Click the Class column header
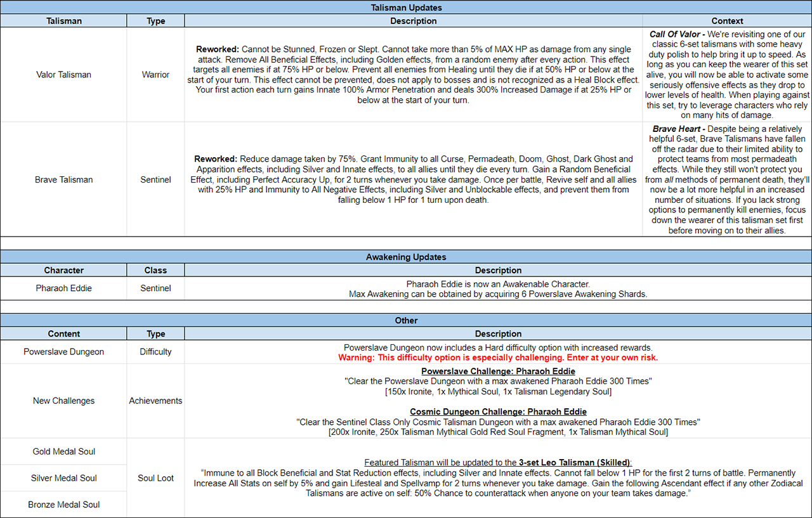Image resolution: width=812 pixels, height=518 pixels. [x=155, y=270]
